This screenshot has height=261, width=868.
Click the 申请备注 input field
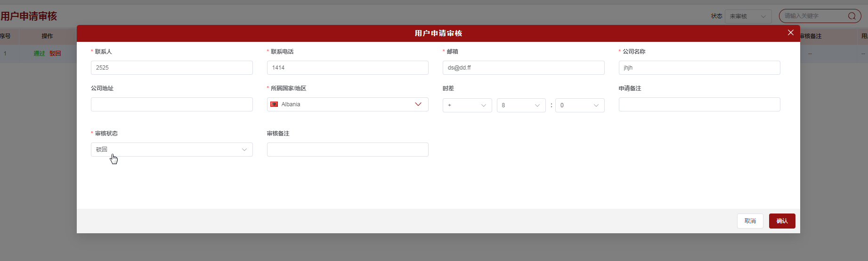coord(699,104)
